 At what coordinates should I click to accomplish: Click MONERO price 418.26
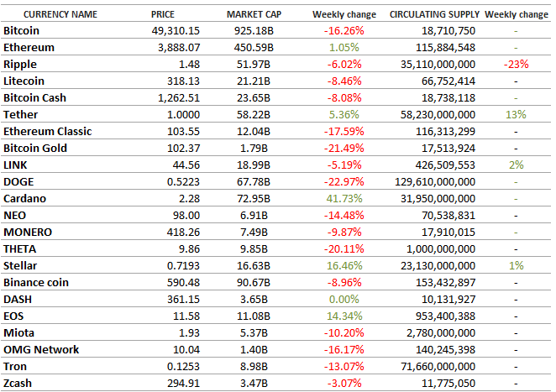(183, 233)
